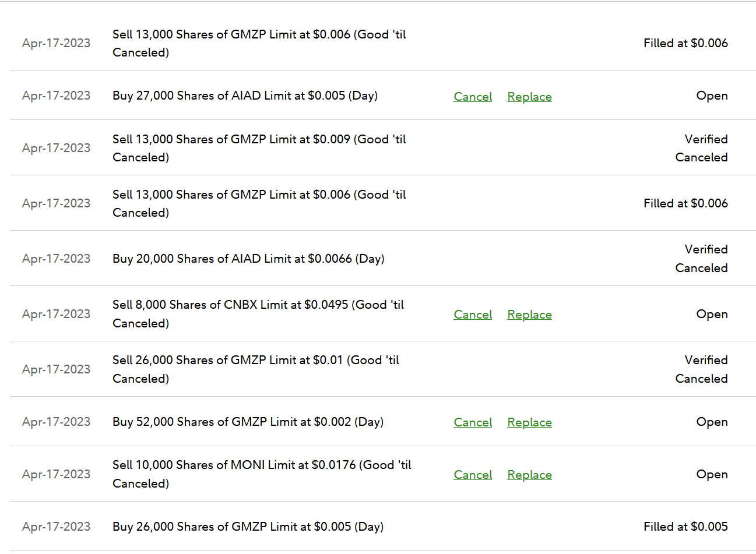Click the Open status of the CNBX order
756x554 pixels.
point(712,314)
